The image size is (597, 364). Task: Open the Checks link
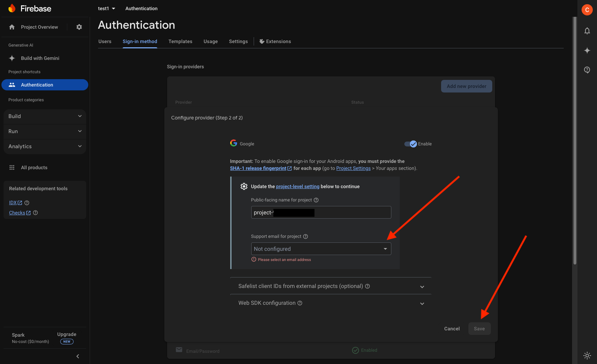point(20,213)
